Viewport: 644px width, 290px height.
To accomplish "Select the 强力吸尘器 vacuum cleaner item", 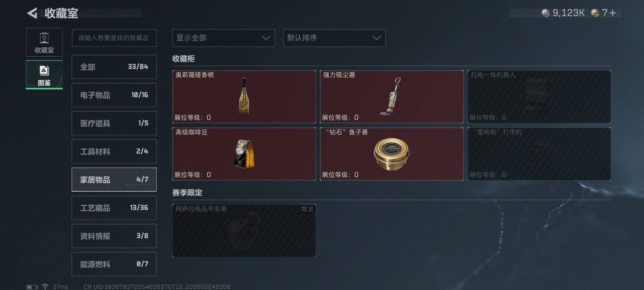I will pyautogui.click(x=391, y=97).
